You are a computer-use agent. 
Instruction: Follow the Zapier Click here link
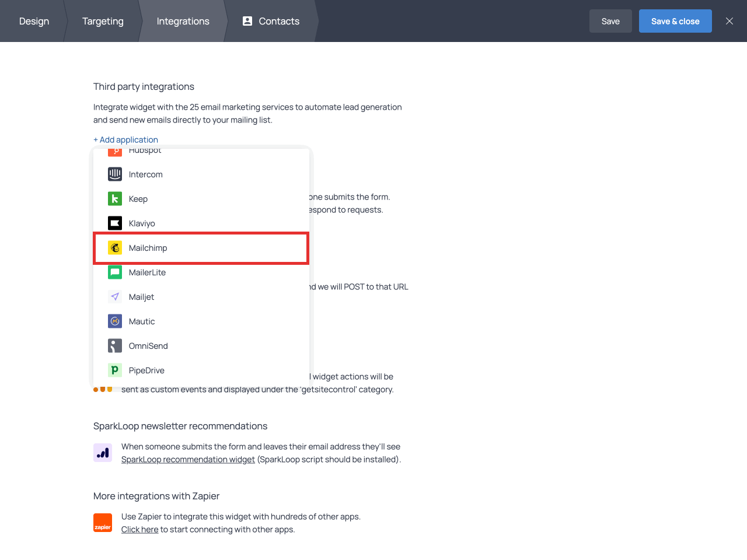pos(139,530)
